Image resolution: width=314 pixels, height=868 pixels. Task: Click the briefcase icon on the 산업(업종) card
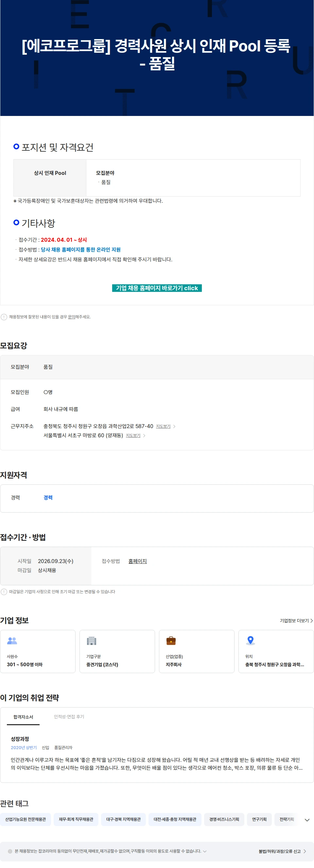click(171, 641)
